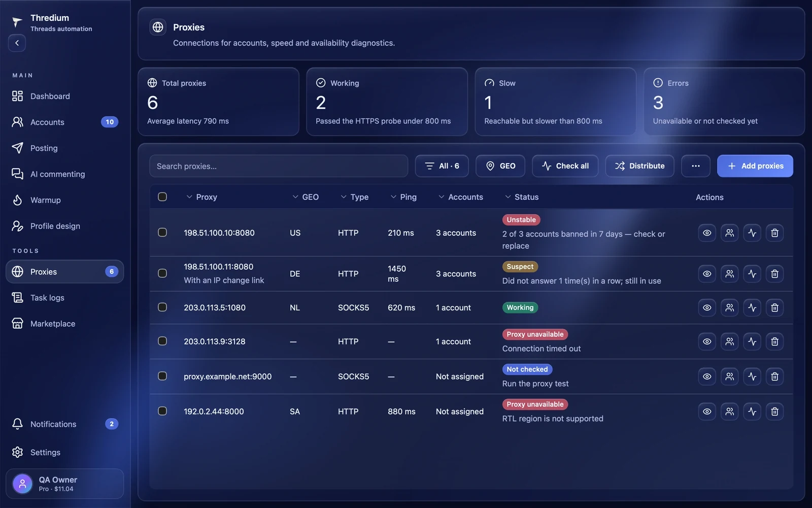The height and width of the screenshot is (508, 812).
Task: Sort table by the Ping column
Action: [x=403, y=197]
